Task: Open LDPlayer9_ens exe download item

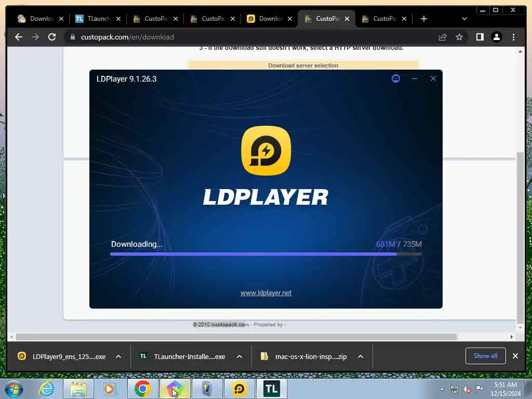Action: coord(62,356)
